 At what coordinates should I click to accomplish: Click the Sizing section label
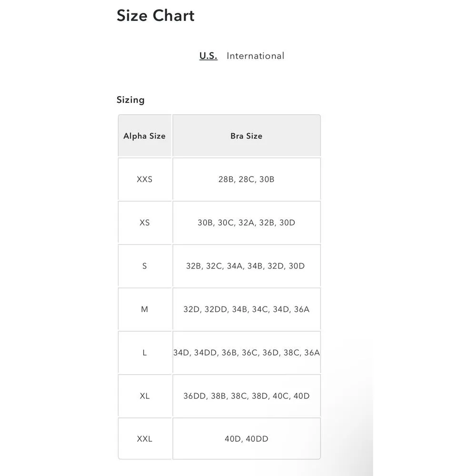point(130,100)
